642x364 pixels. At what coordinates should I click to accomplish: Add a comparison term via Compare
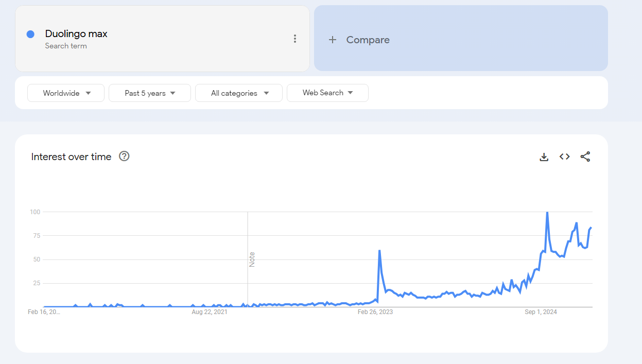[461, 38]
